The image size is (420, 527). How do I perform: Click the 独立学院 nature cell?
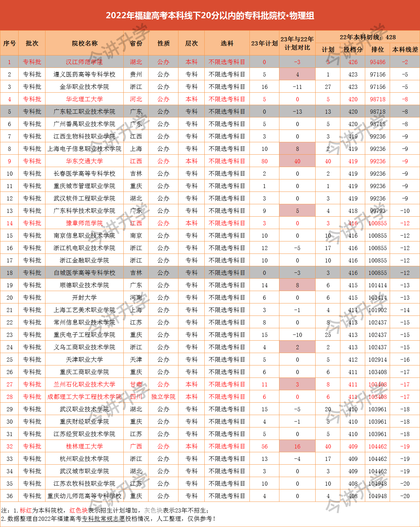pyautogui.click(x=163, y=397)
